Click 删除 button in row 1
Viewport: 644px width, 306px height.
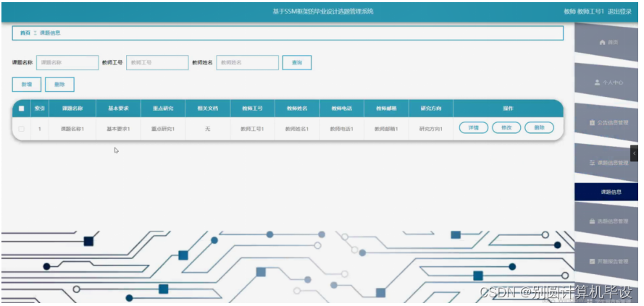point(539,127)
